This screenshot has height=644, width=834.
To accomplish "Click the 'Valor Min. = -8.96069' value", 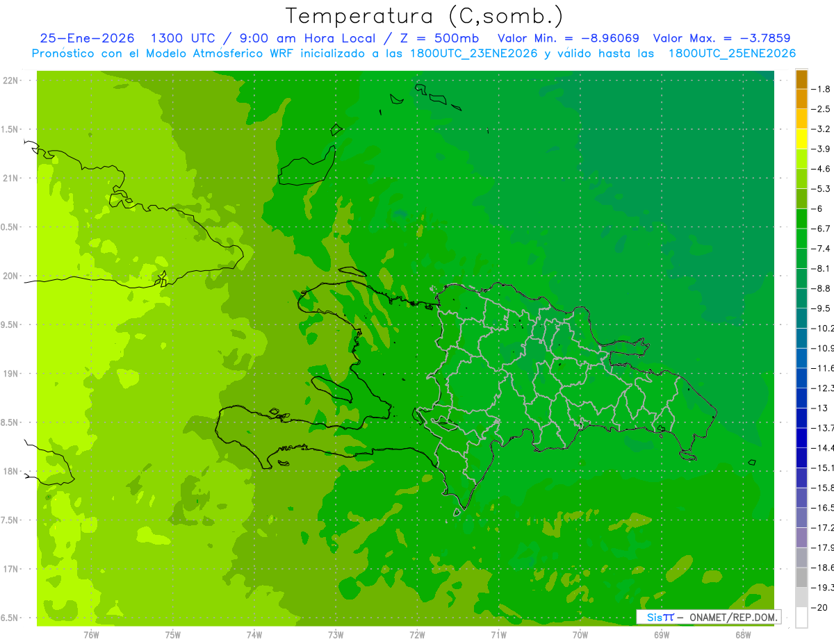I will [x=569, y=38].
